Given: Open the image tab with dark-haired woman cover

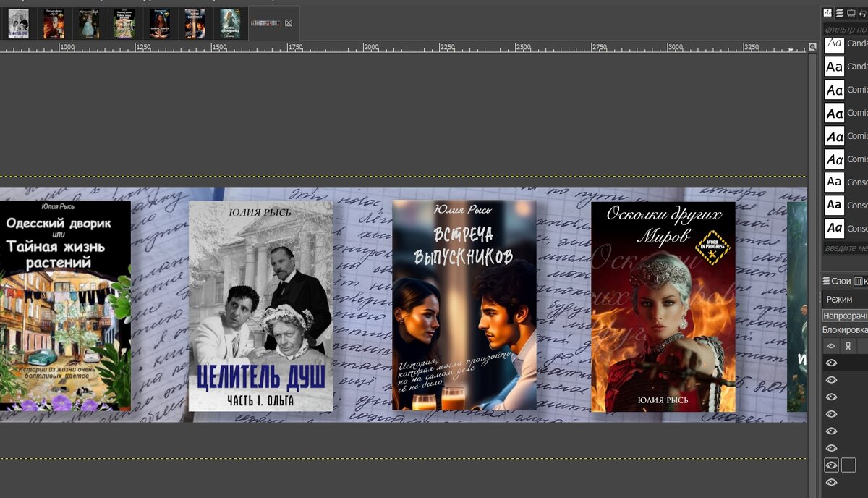Looking at the screenshot, I should pos(160,24).
